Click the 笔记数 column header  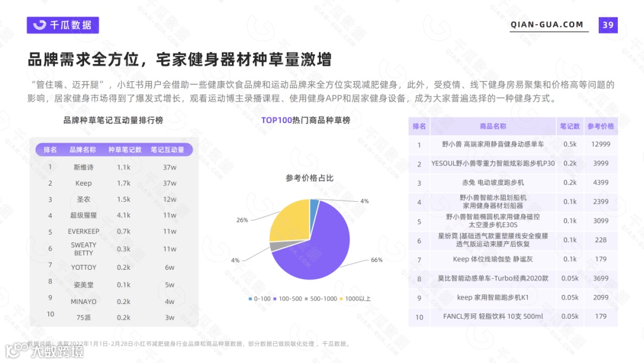click(569, 126)
